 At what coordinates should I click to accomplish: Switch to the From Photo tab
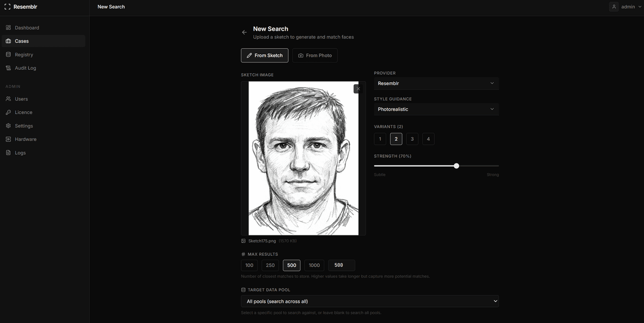point(315,55)
